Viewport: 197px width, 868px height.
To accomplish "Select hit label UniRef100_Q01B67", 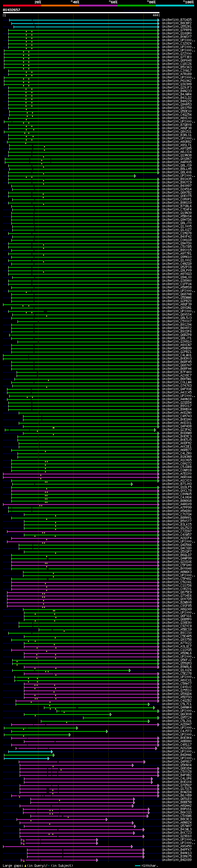I will click(x=177, y=159).
